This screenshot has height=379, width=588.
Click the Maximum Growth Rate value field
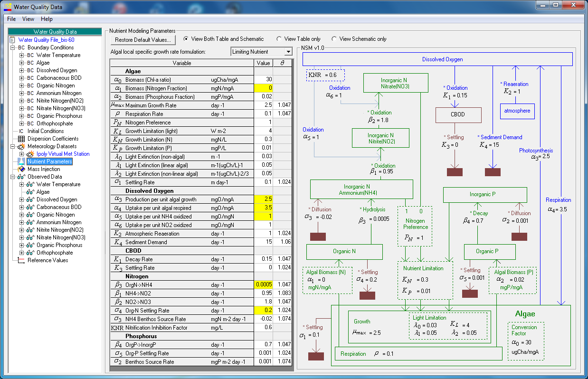(x=264, y=105)
